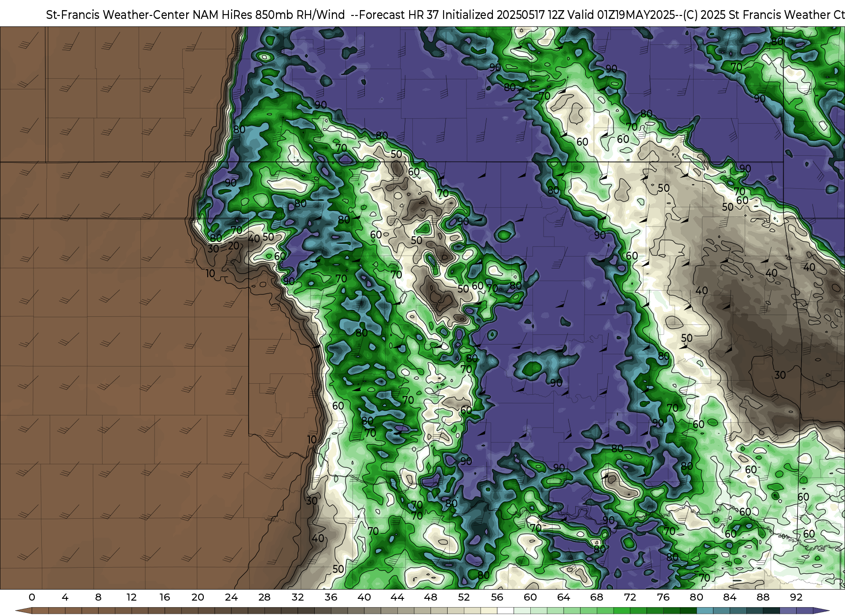Click the '16' tick label on the color scale
Image resolution: width=845 pixels, height=616 pixels.
coord(165,597)
